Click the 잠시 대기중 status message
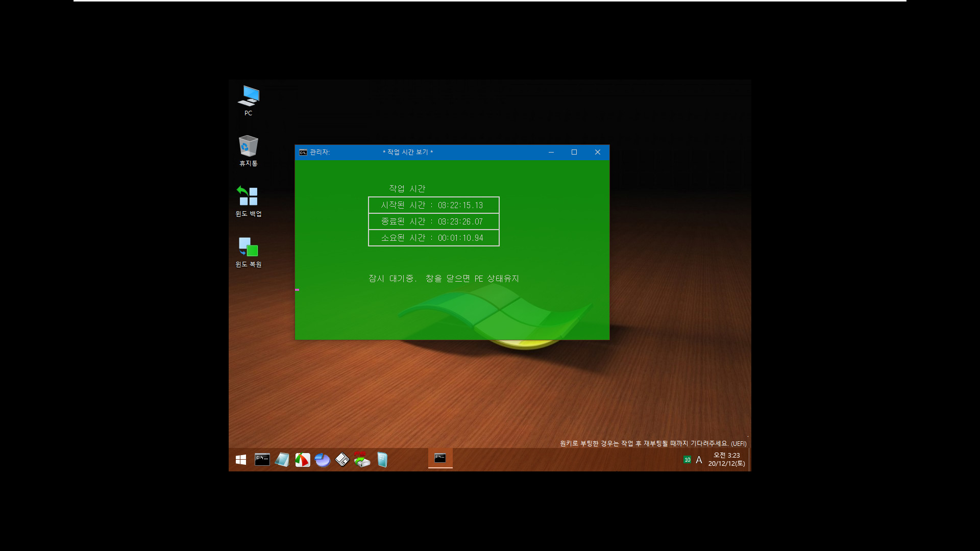The image size is (980, 551). pos(444,279)
